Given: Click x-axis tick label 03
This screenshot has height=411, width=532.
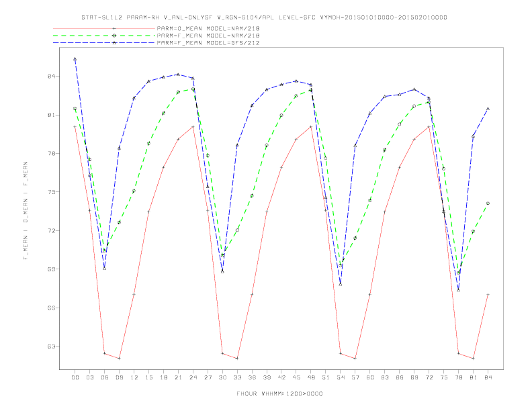Looking at the screenshot, I should (x=89, y=377).
